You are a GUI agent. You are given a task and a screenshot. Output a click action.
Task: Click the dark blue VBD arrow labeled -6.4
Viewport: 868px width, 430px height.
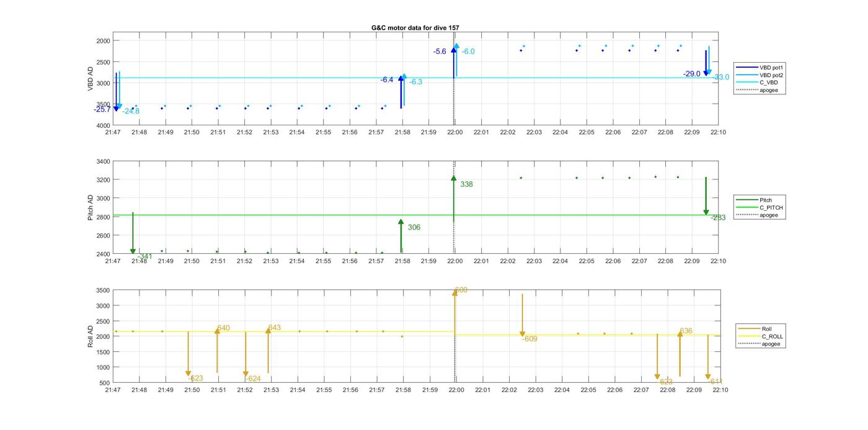pyautogui.click(x=401, y=92)
